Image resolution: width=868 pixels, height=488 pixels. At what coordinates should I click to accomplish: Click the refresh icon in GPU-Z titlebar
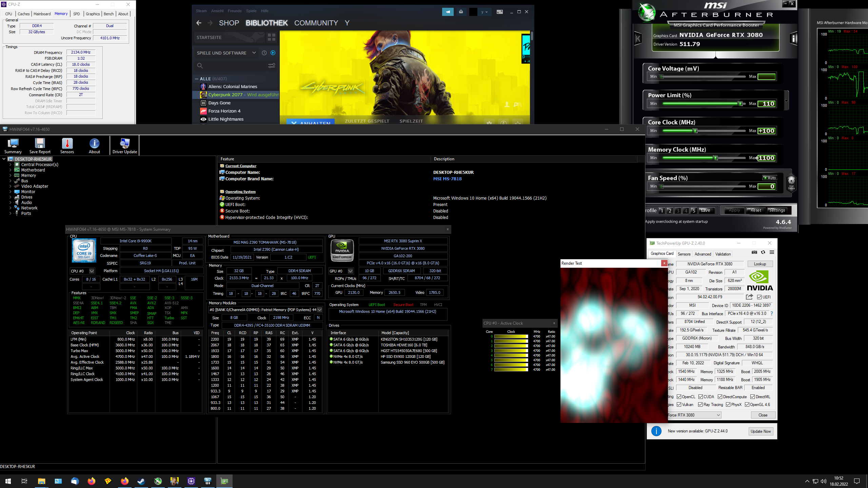(x=763, y=252)
